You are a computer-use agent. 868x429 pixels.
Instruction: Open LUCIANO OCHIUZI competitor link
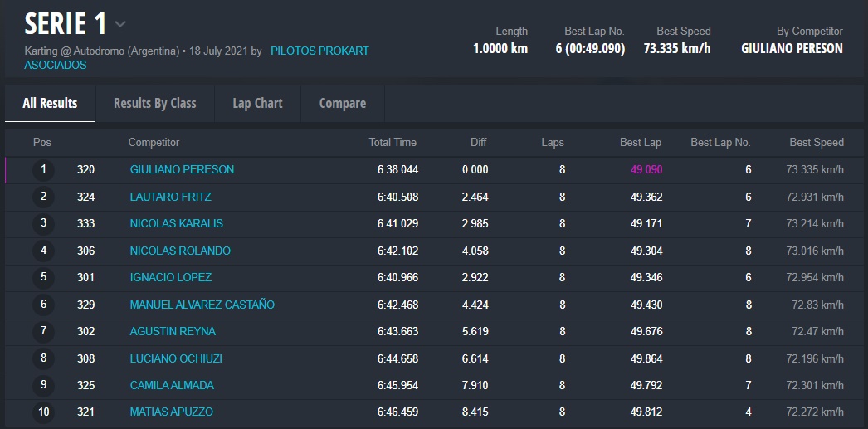(x=176, y=358)
